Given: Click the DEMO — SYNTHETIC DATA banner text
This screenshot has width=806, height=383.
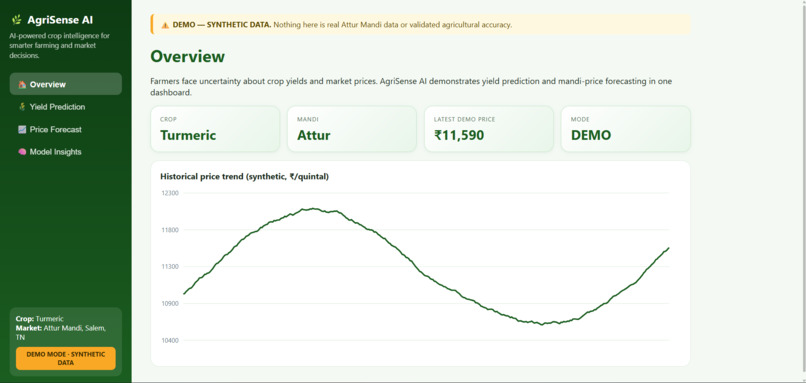Looking at the screenshot, I should [222, 25].
